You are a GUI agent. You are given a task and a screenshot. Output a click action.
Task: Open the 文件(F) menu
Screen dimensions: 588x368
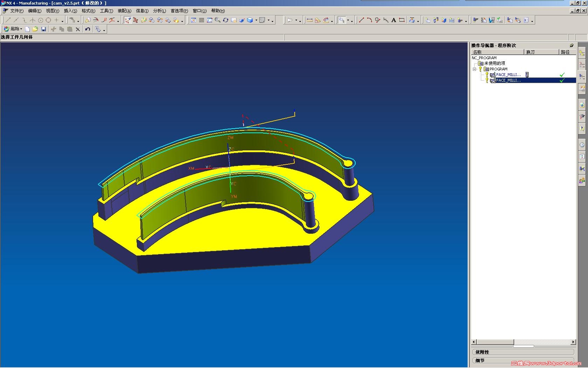click(x=17, y=11)
